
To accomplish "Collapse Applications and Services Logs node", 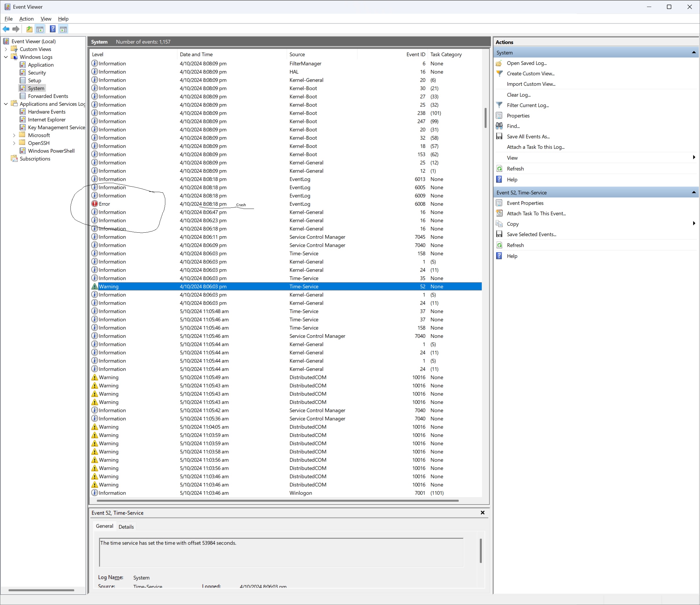I will (6, 104).
